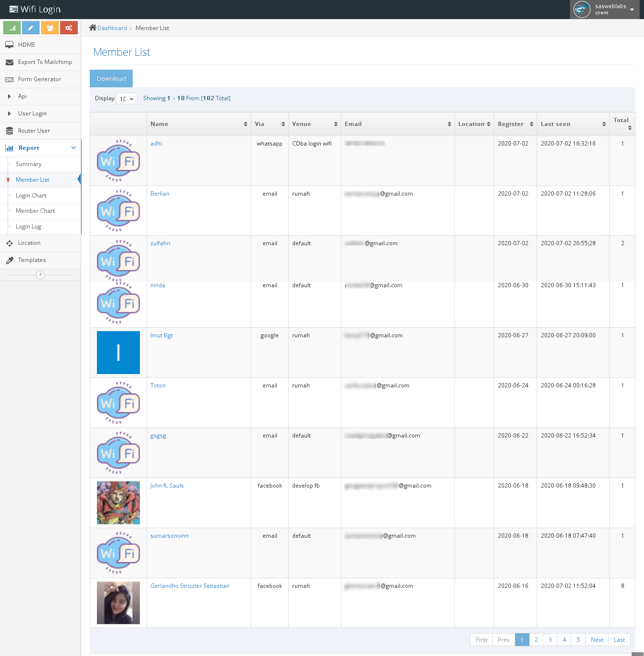The height and width of the screenshot is (656, 644).
Task: Click the home icon in the breadcrumb
Action: [93, 28]
